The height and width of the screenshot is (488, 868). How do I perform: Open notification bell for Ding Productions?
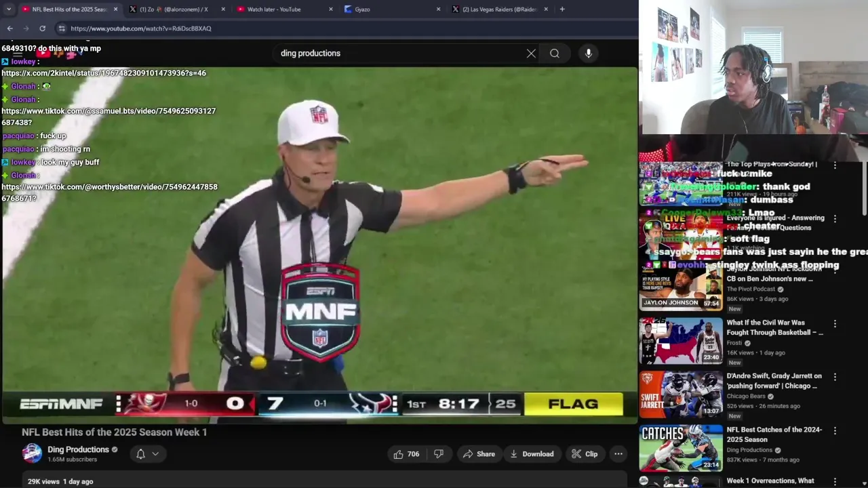point(140,454)
